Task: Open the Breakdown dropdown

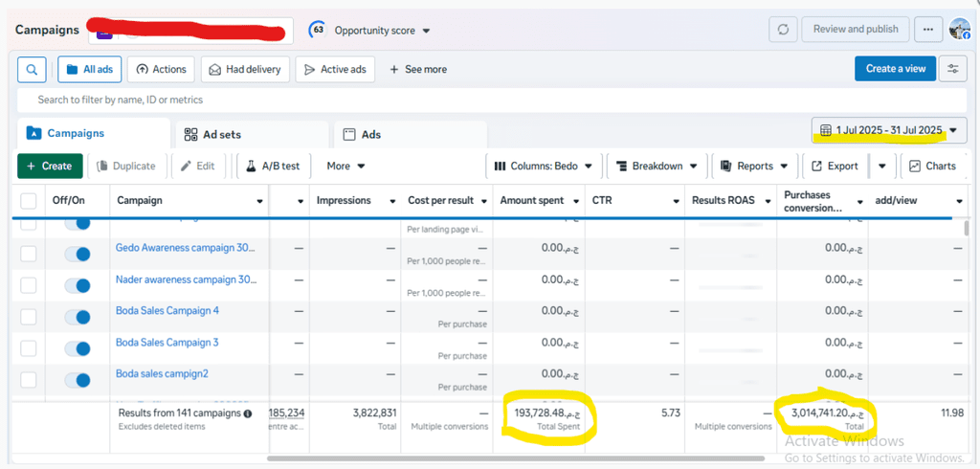Action: [x=657, y=166]
